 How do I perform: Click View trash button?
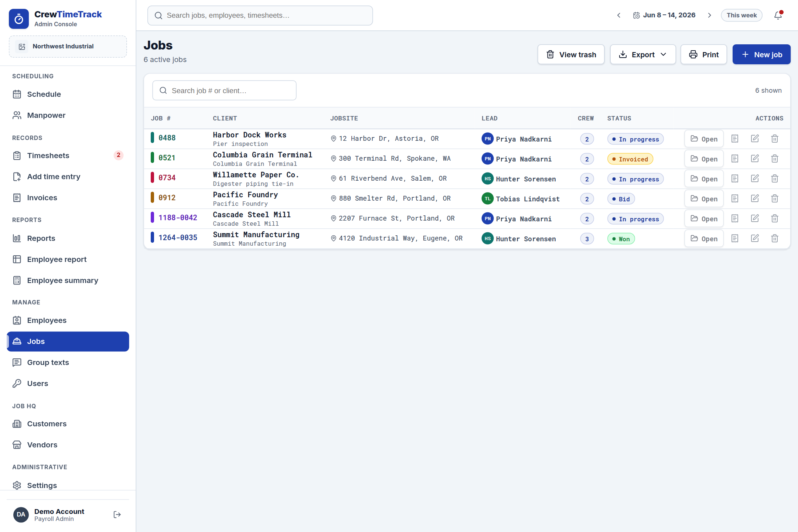coord(571,55)
